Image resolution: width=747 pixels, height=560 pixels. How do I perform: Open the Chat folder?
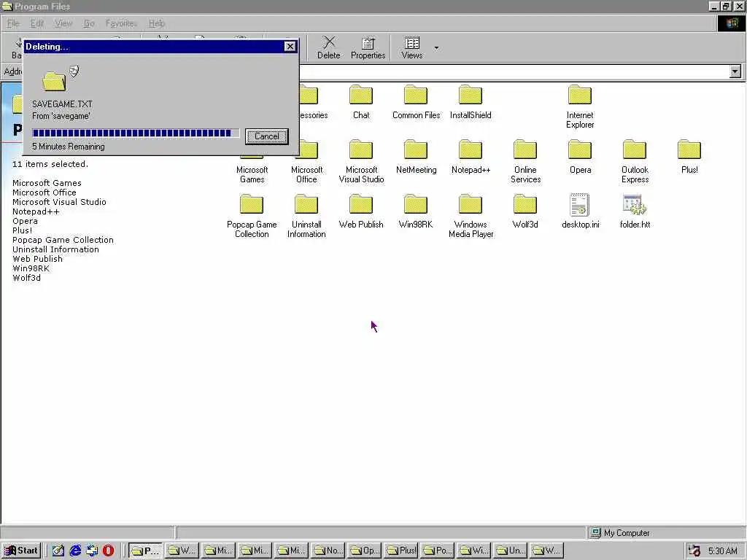[x=361, y=102]
